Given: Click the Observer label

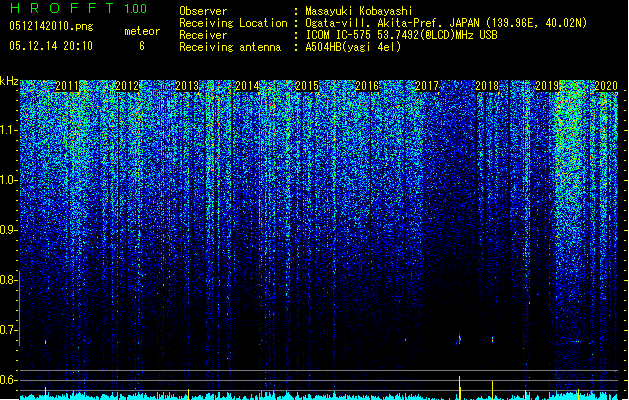Looking at the screenshot, I should (x=203, y=11).
